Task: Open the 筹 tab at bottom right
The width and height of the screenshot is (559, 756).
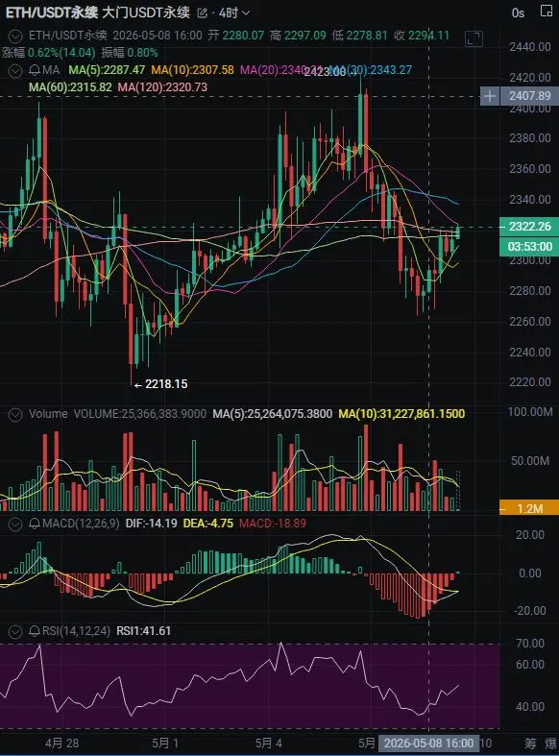Action: (x=530, y=743)
